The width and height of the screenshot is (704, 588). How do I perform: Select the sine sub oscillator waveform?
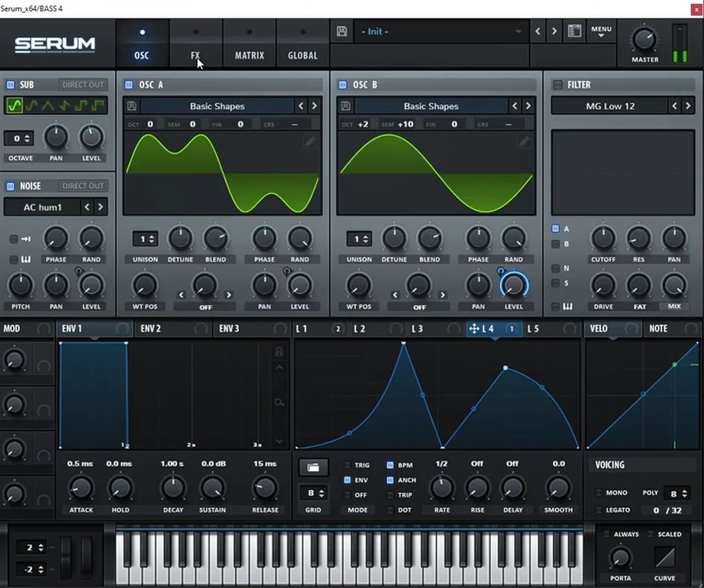click(x=15, y=105)
